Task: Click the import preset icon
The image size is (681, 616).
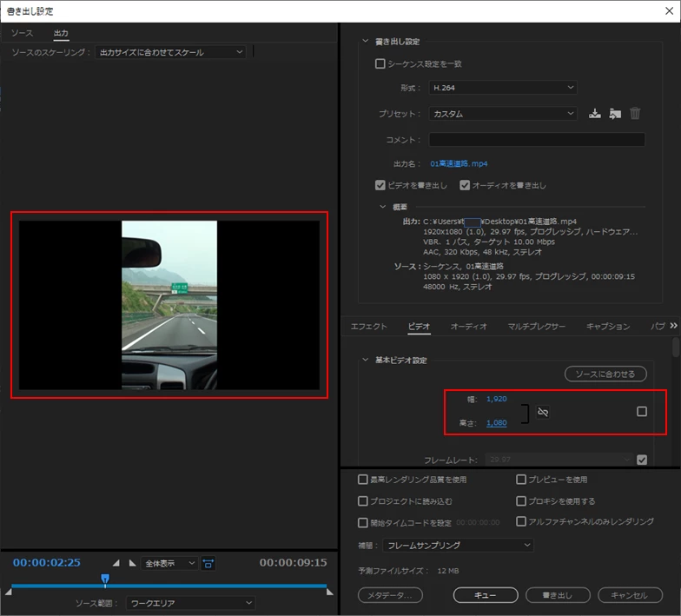Action: click(615, 114)
